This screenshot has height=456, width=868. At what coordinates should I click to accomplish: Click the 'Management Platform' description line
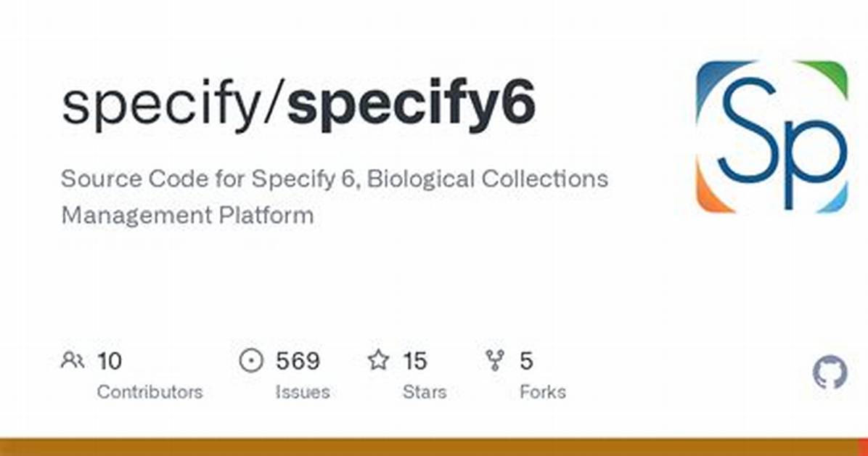(x=188, y=215)
